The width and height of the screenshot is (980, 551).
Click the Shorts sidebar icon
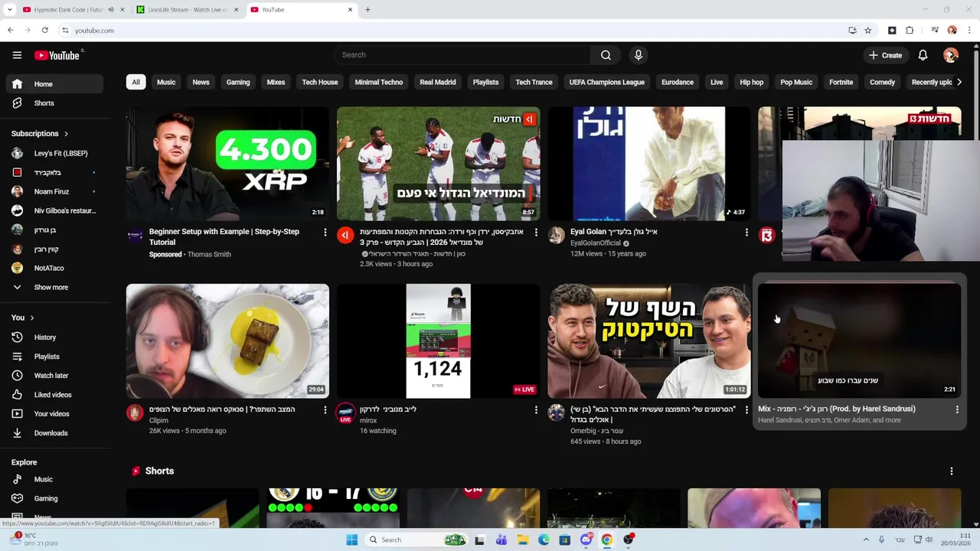(x=17, y=103)
